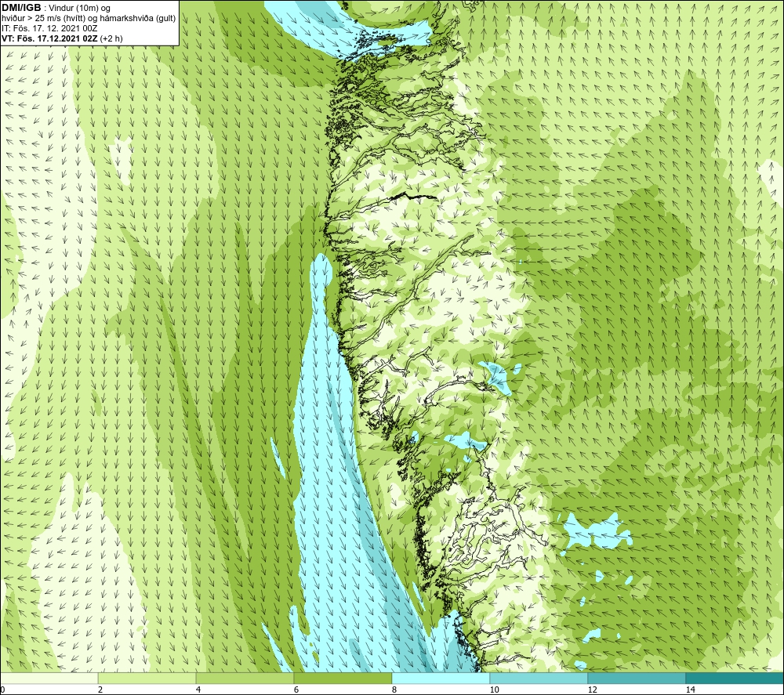Click the 12–14 m/s teal swatch
This screenshot has height=695, width=784.
[x=637, y=678]
